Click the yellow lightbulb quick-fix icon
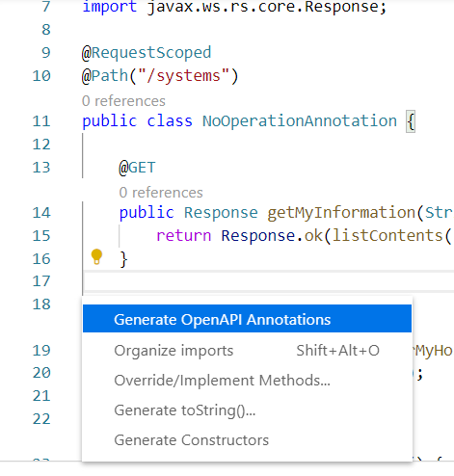 [96, 256]
